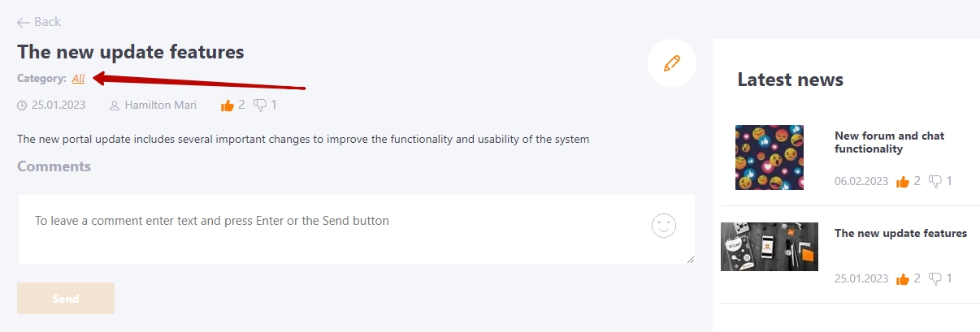This screenshot has width=980, height=332.
Task: Open the 'All' category link
Action: click(78, 79)
